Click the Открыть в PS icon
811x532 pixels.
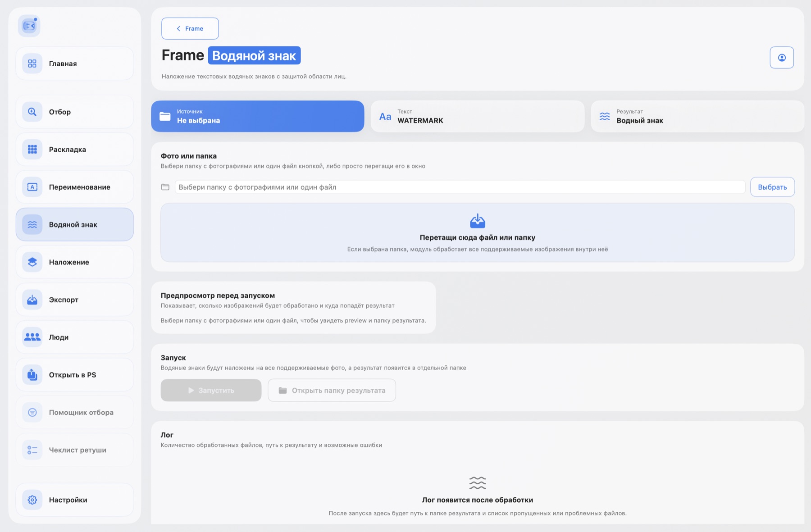coord(32,374)
